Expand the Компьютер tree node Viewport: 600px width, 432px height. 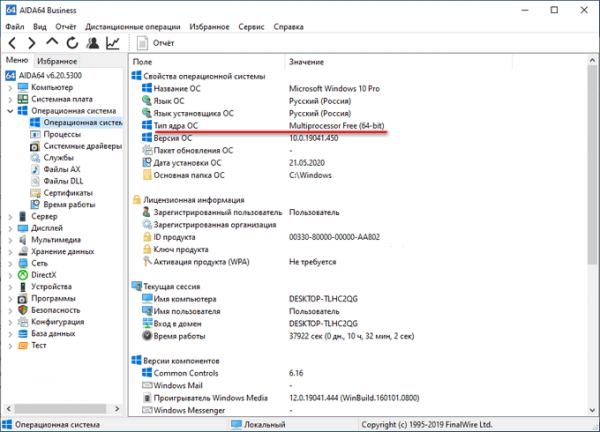(10, 88)
